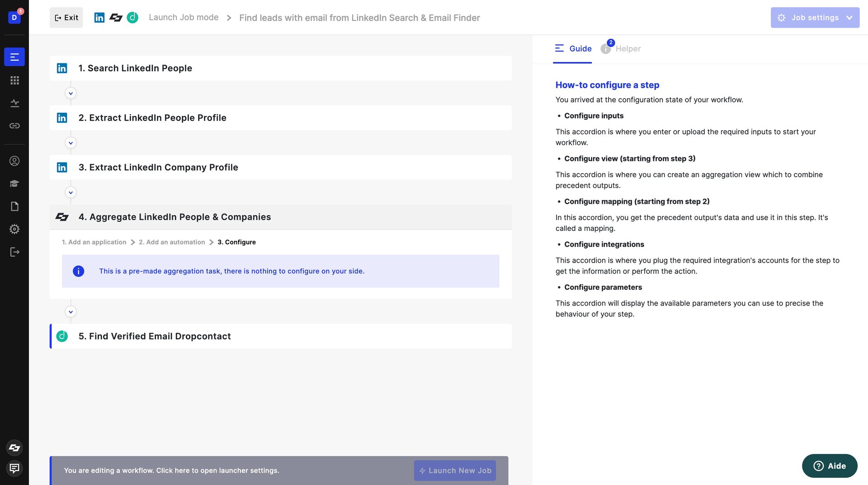The height and width of the screenshot is (485, 868).
Task: Click the Helper tab notification icon
Action: [606, 48]
